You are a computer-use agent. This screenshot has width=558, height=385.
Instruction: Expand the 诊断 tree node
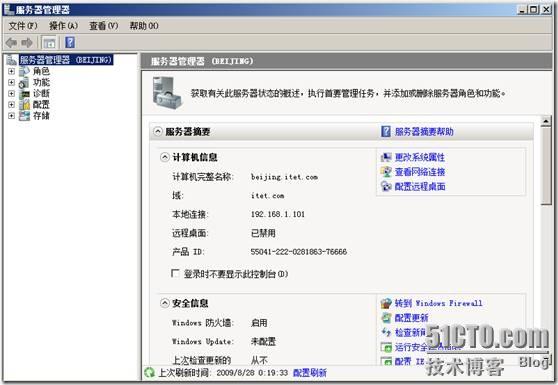tap(11, 94)
